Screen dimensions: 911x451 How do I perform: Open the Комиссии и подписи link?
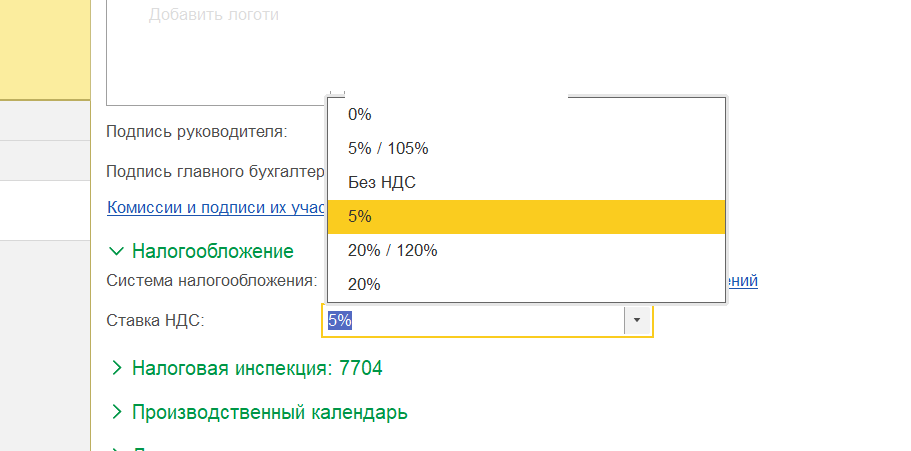coord(216,207)
